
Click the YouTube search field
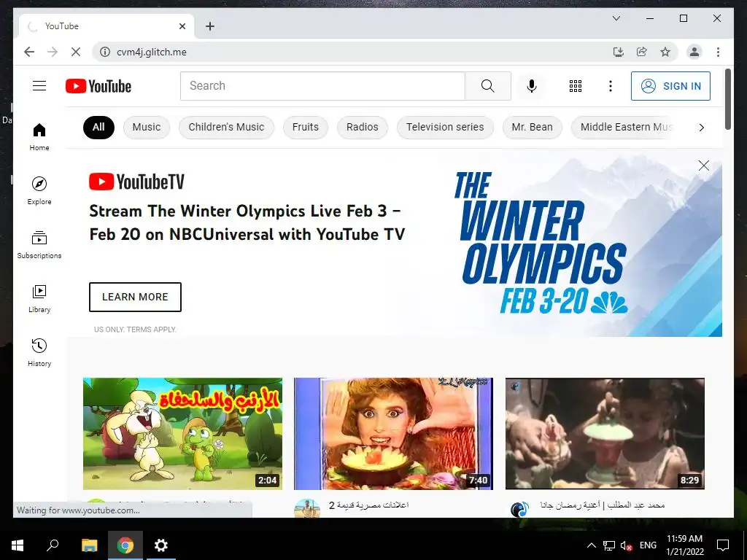(x=322, y=86)
